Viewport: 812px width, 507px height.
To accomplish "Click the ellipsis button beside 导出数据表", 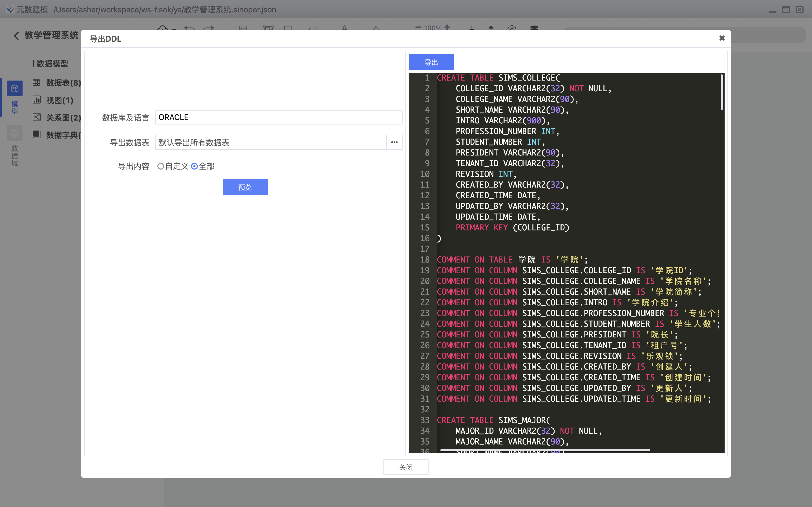I will tap(394, 143).
